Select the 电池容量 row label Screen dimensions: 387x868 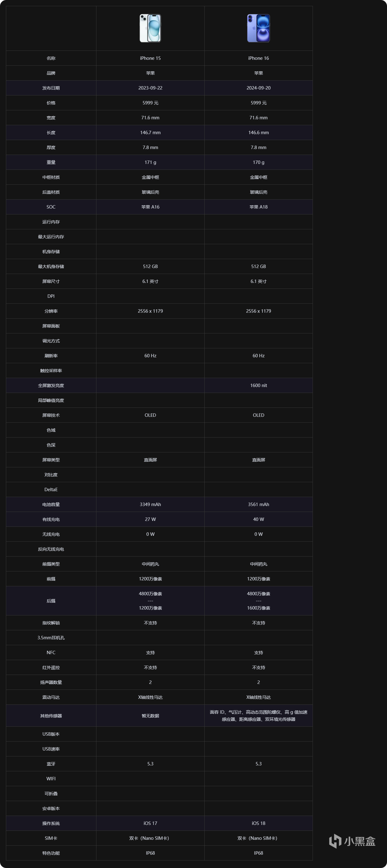coord(51,504)
